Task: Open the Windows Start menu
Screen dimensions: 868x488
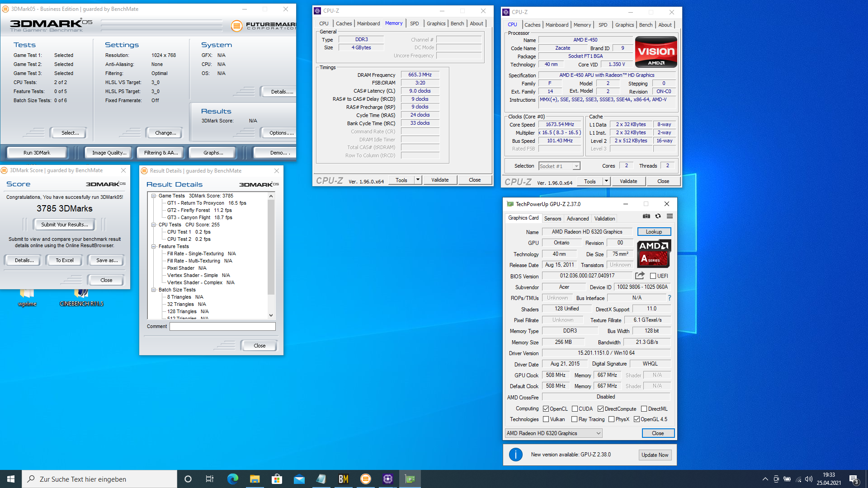Action: 11,479
